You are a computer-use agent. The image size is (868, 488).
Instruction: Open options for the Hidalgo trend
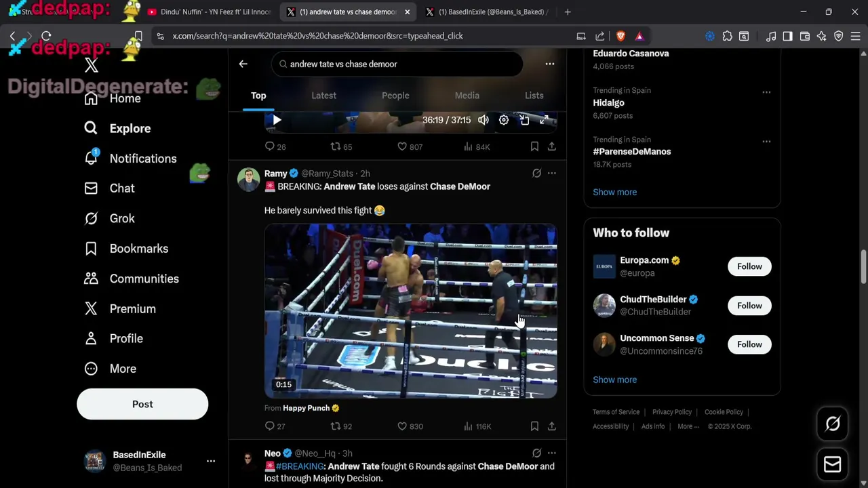766,92
